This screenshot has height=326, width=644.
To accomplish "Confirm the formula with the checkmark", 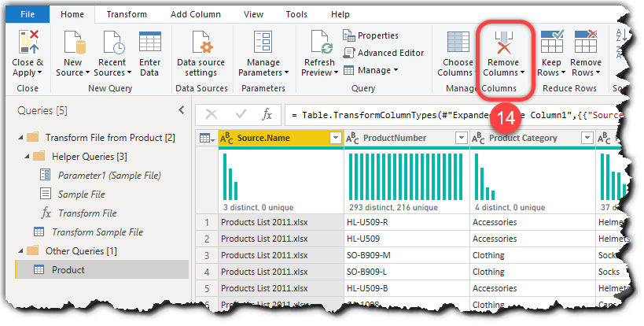I will pos(241,114).
